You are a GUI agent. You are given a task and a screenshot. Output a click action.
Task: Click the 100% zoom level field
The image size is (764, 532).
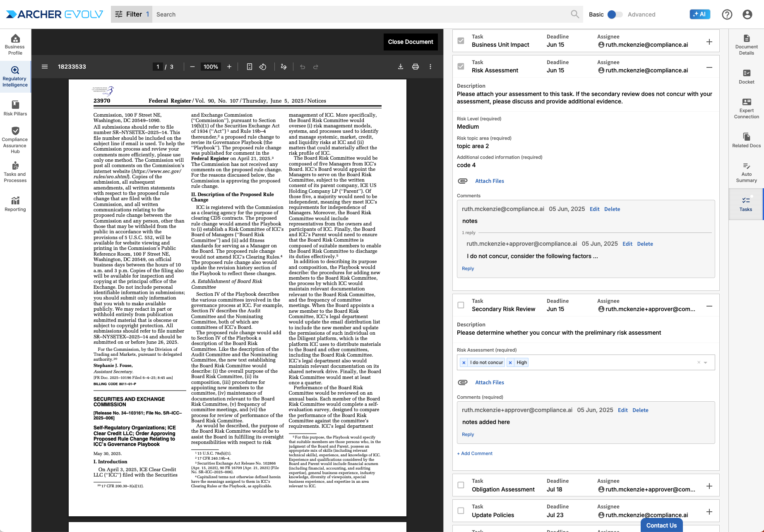point(211,67)
